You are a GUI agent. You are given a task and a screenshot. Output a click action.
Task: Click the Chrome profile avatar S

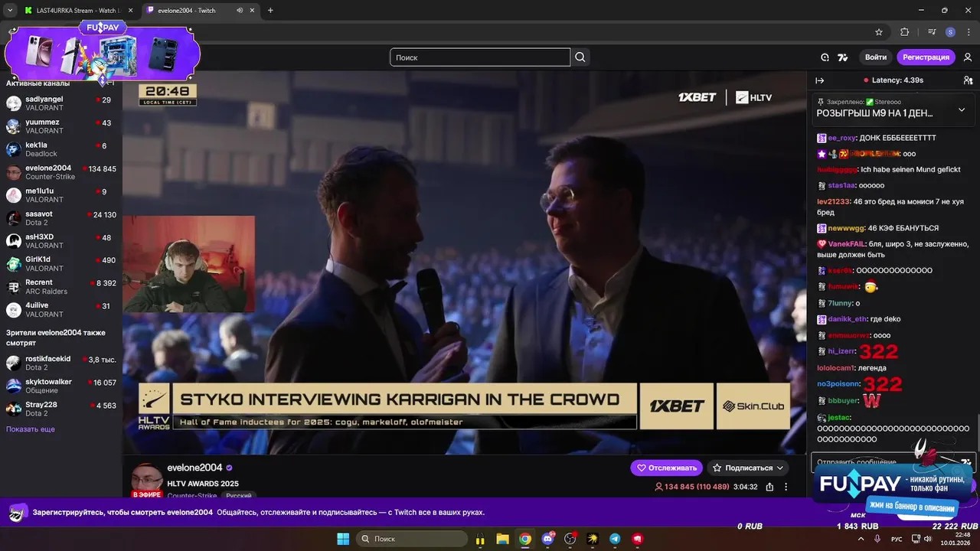pos(950,32)
